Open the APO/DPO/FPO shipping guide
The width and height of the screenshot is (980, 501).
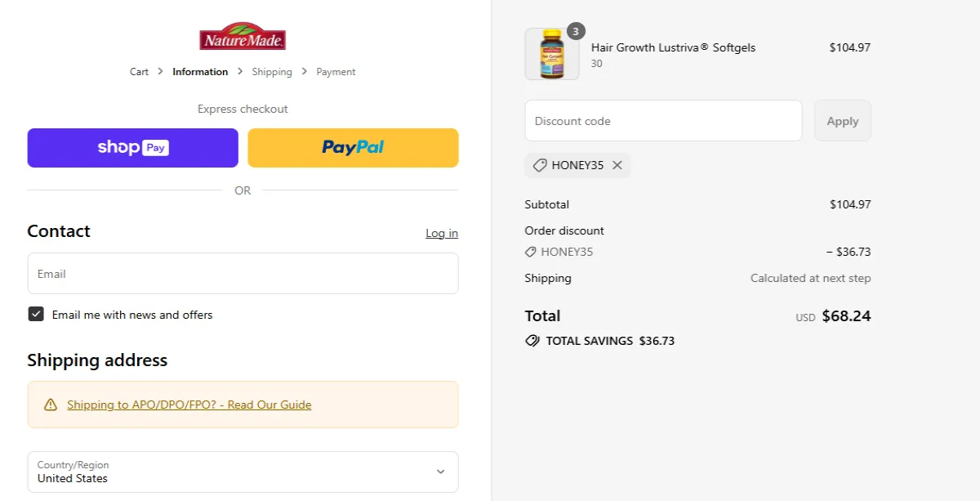(x=189, y=404)
